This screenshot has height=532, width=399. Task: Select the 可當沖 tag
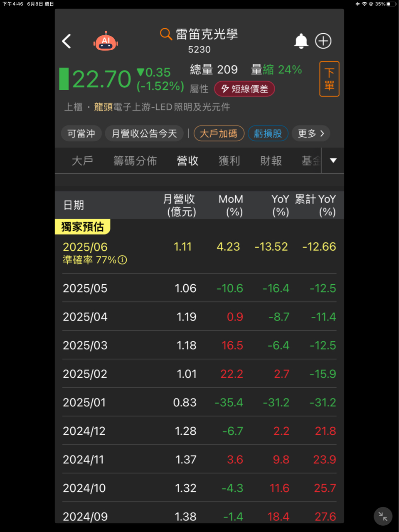[81, 133]
